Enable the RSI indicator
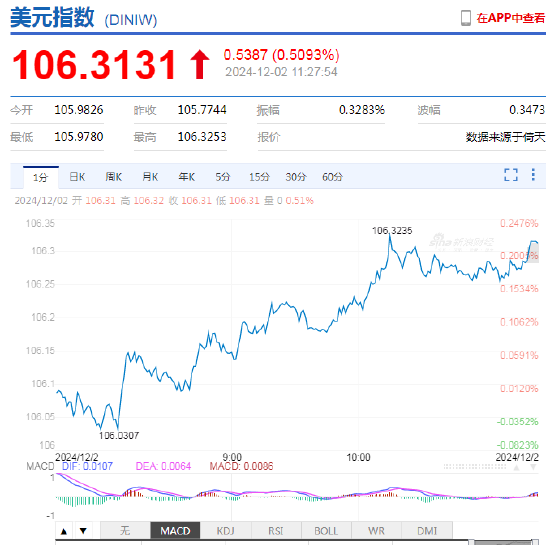 point(276,530)
